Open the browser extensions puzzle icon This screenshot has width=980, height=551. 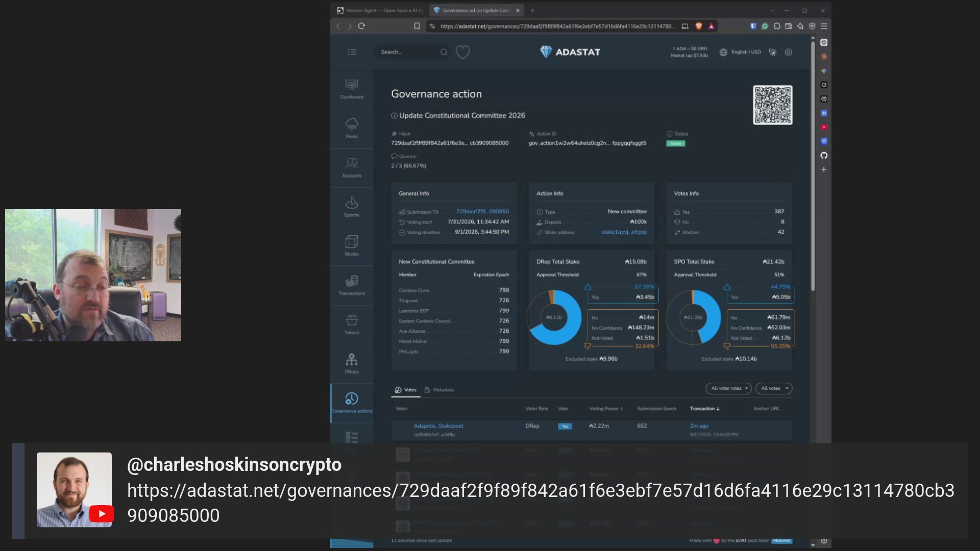click(777, 26)
